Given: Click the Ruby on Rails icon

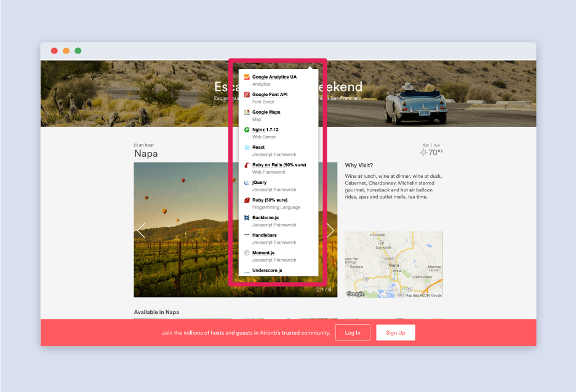Looking at the screenshot, I should (246, 166).
